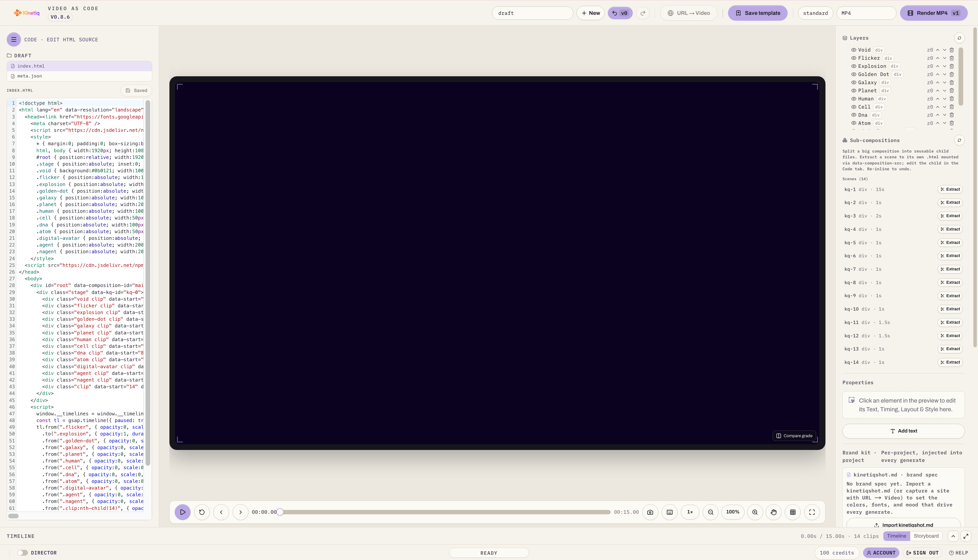Image resolution: width=978 pixels, height=560 pixels.
Task: Switch to the Storyboard tab
Action: pyautogui.click(x=926, y=536)
